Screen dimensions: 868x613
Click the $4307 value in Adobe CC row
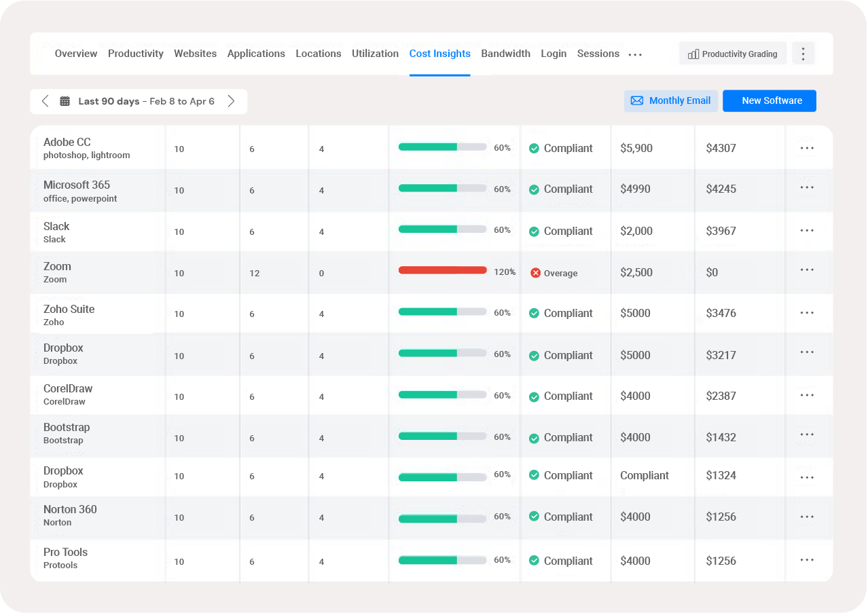click(721, 148)
